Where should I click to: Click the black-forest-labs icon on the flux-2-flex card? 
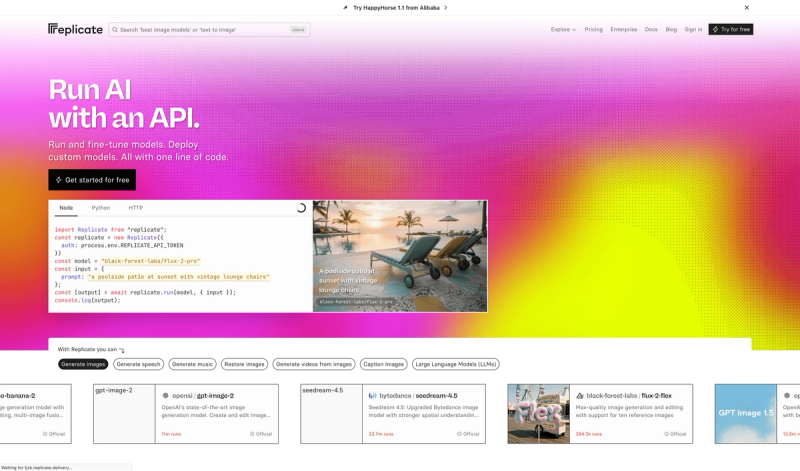[580, 395]
